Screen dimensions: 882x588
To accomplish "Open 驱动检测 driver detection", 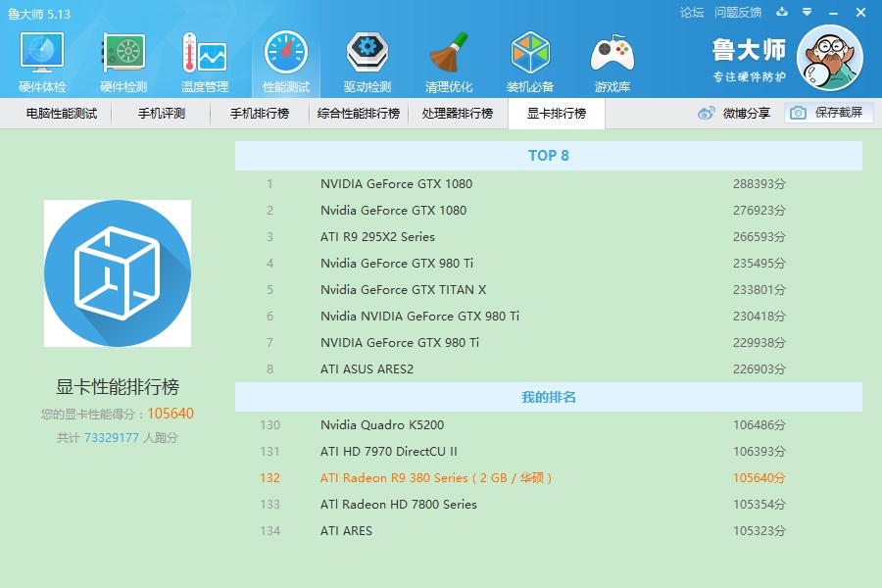I will 367,62.
